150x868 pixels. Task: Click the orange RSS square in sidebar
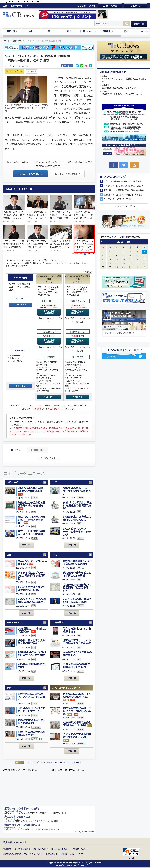[134, 165]
